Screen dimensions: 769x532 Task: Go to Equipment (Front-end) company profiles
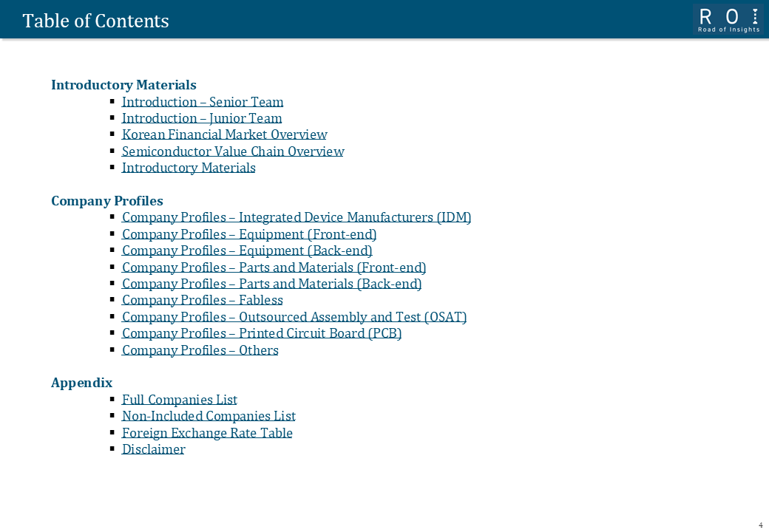249,234
